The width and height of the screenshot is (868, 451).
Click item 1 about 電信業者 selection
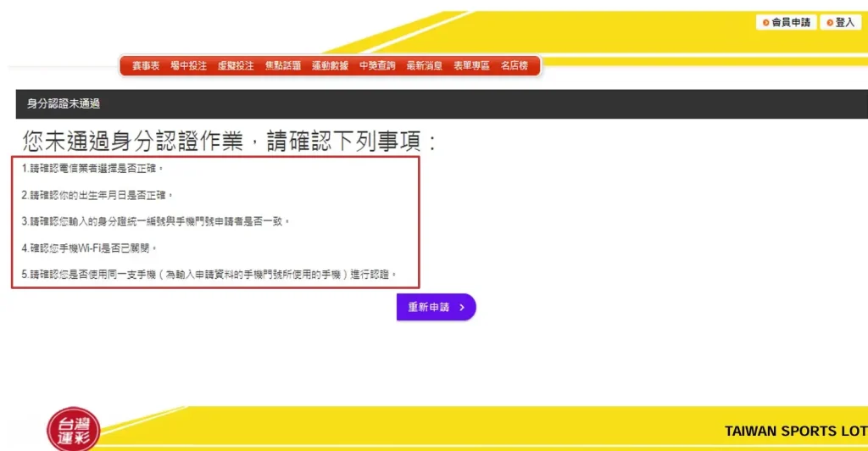(93, 169)
